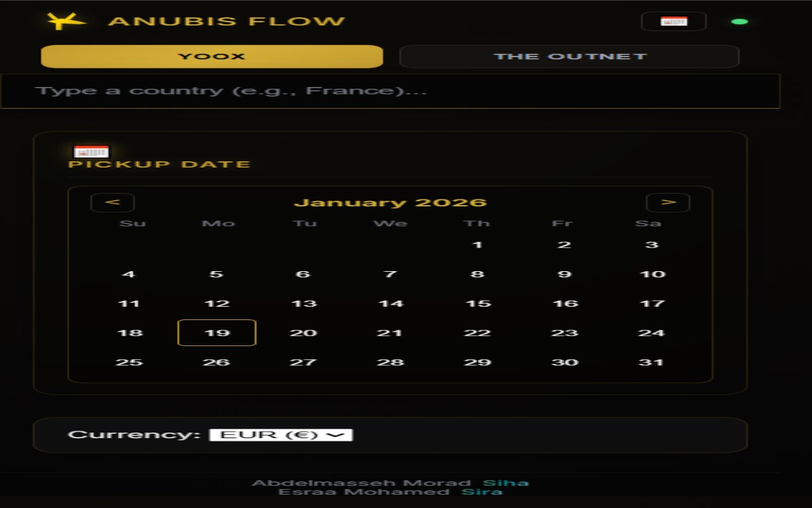Choose day 6 in the calendar

click(303, 274)
